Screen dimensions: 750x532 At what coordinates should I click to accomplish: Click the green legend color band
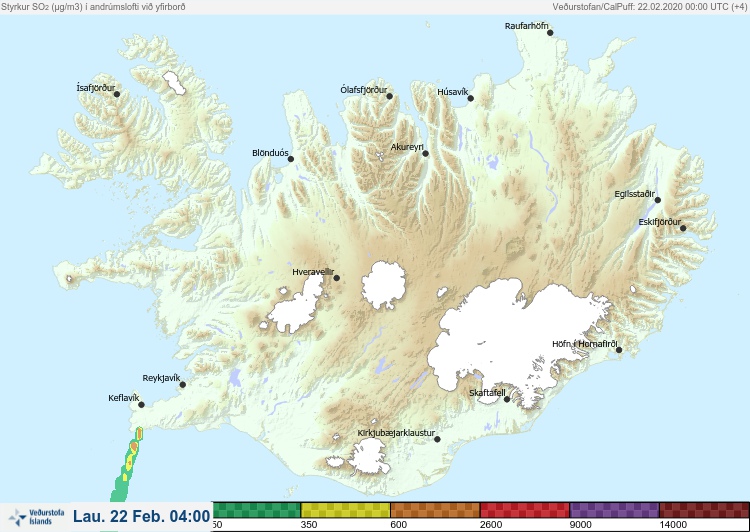click(256, 510)
